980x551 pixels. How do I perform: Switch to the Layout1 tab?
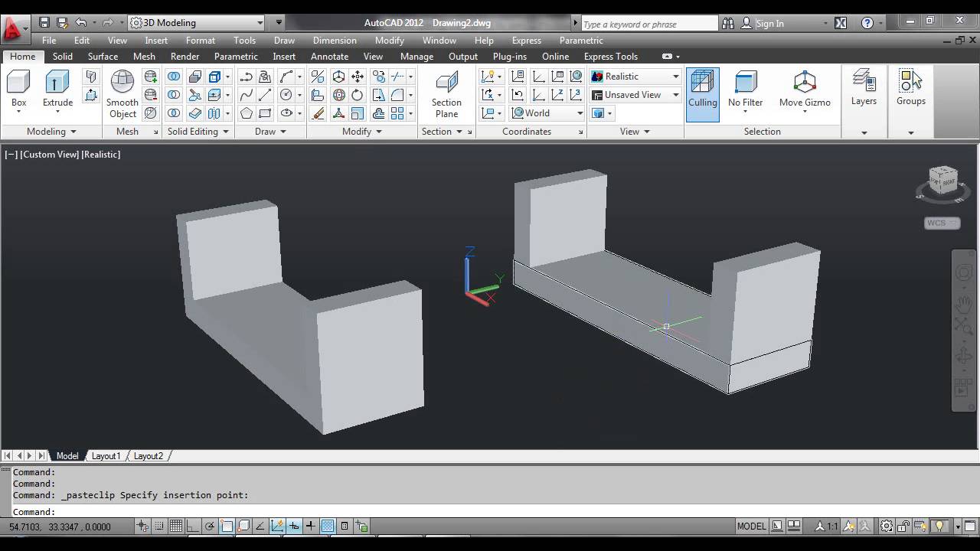click(x=106, y=455)
